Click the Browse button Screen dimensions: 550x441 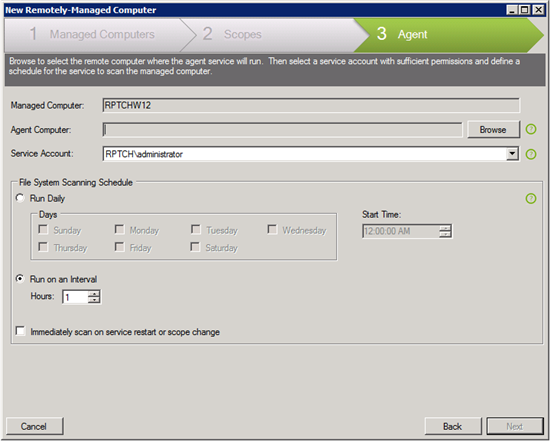[x=493, y=129]
